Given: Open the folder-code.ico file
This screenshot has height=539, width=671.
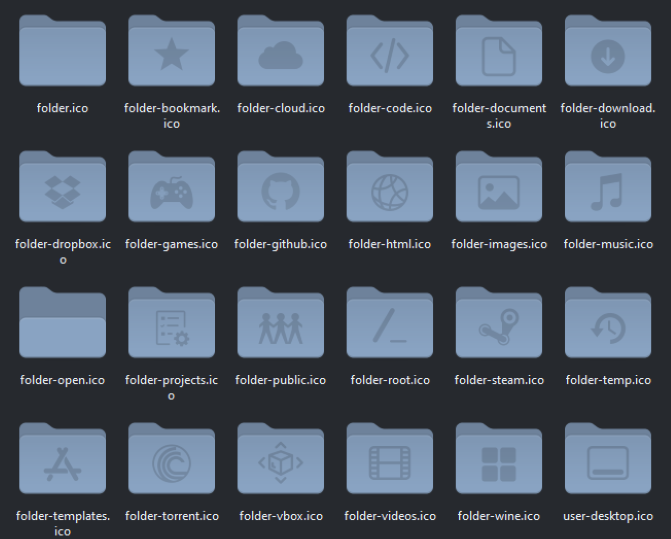Looking at the screenshot, I should pos(389,53).
